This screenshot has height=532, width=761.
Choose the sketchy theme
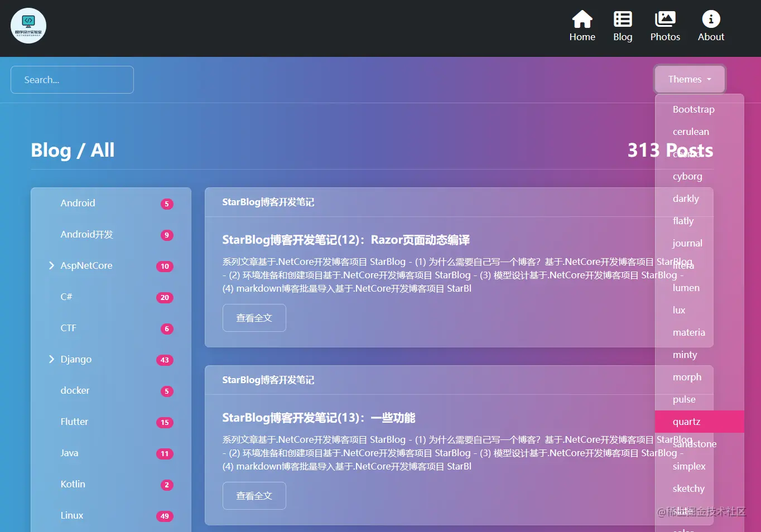tap(700, 489)
